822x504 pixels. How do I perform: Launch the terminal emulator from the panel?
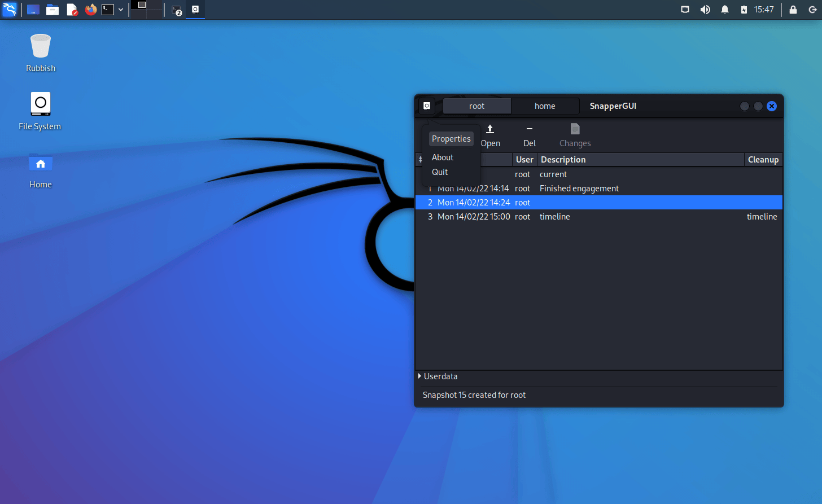(x=108, y=10)
